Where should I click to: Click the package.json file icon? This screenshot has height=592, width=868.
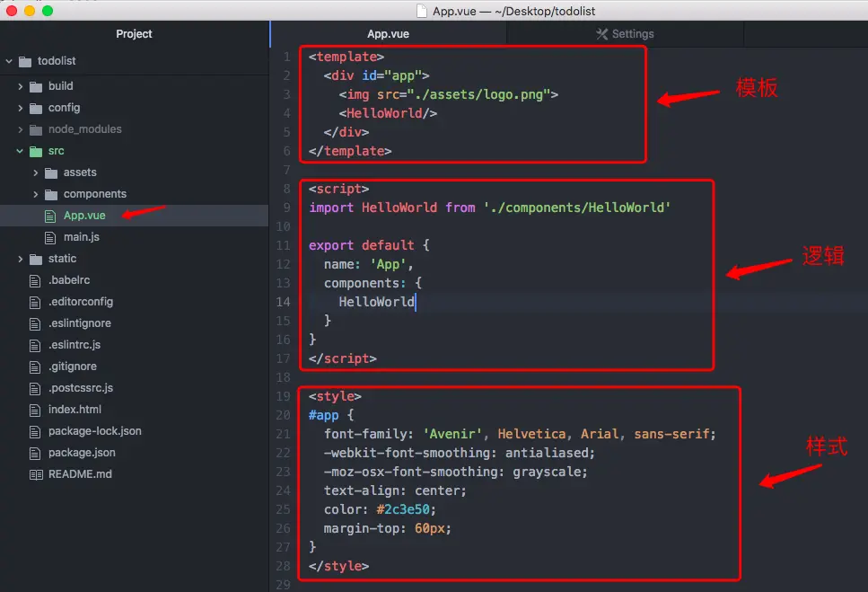35,454
